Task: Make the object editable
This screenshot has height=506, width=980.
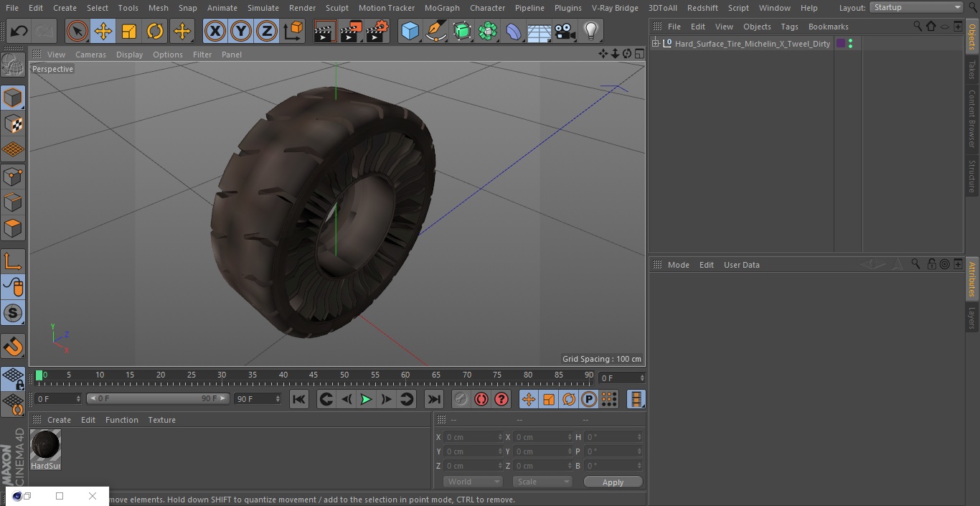Action: coord(13,65)
